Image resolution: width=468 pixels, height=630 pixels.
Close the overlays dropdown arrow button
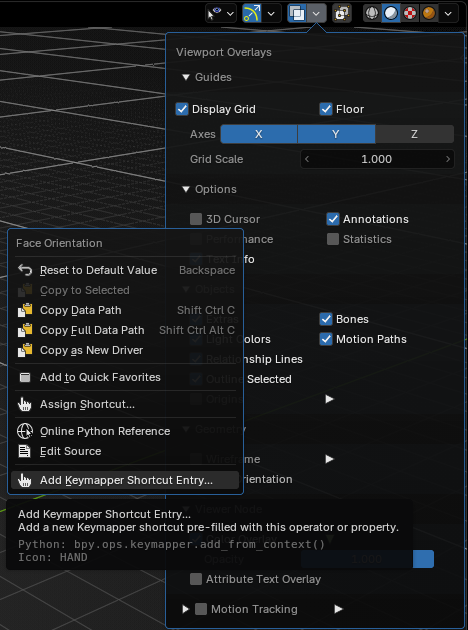pos(317,14)
